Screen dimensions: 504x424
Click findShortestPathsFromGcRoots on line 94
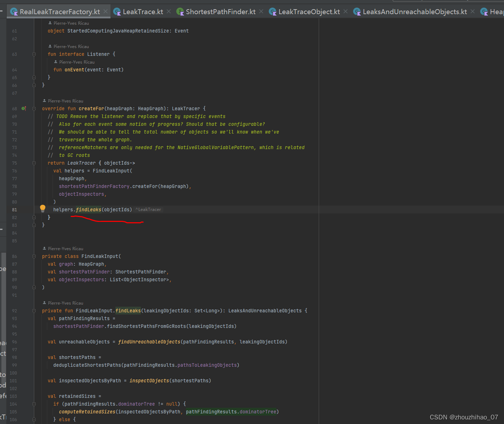[x=146, y=326]
